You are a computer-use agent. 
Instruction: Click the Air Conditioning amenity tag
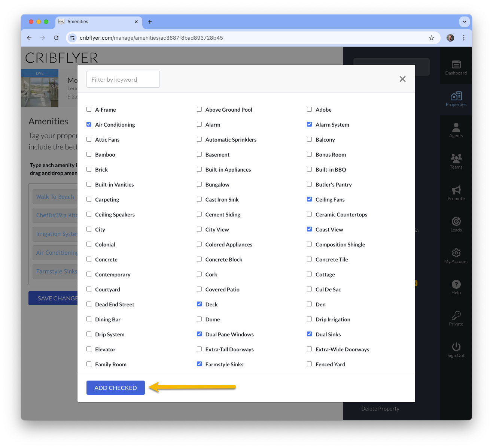(55, 253)
